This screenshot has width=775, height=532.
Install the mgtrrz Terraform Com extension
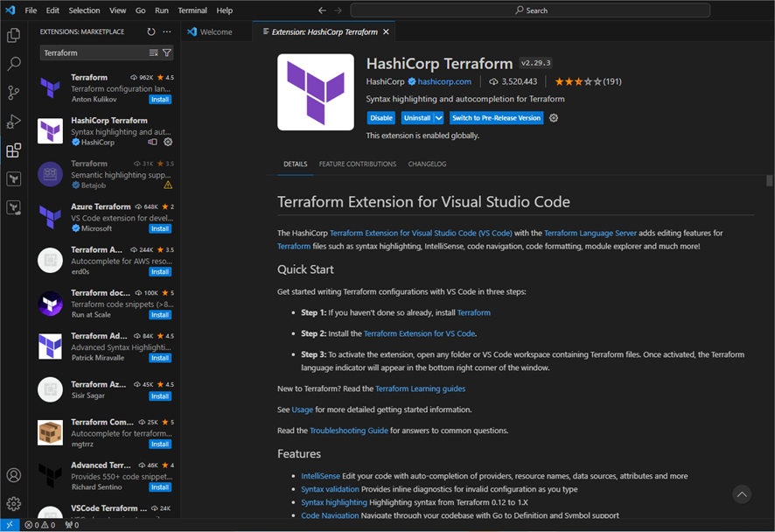tap(160, 444)
